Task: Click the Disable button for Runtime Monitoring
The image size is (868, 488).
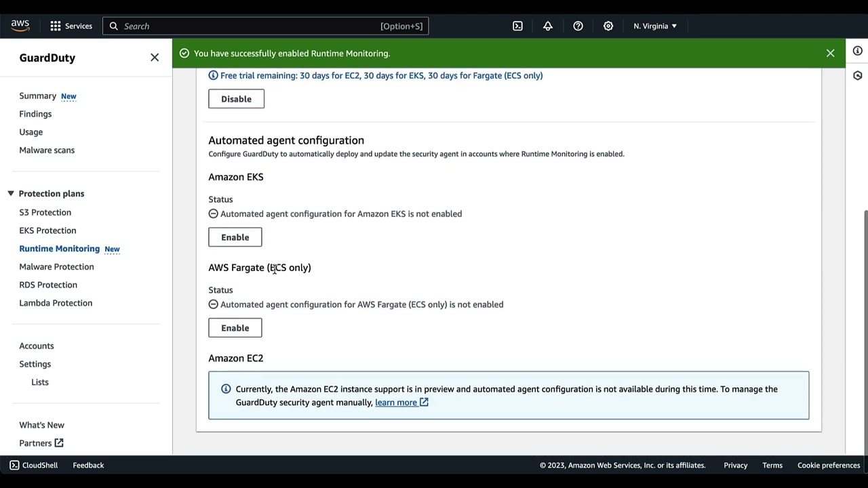Action: click(x=236, y=98)
